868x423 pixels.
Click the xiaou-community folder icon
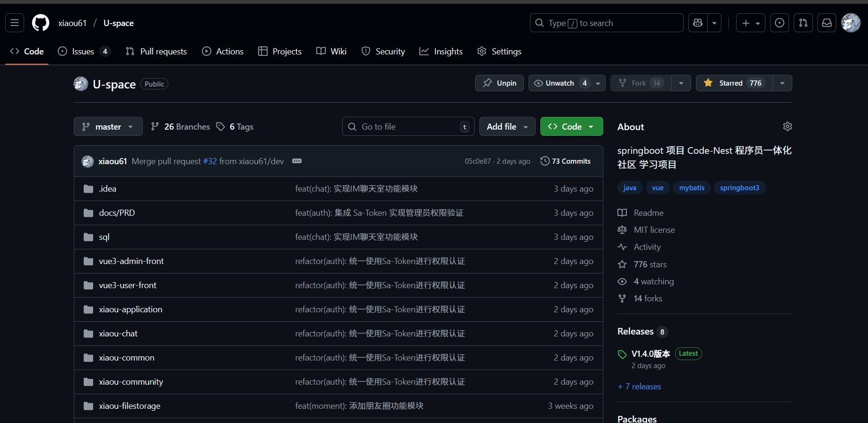pos(88,382)
